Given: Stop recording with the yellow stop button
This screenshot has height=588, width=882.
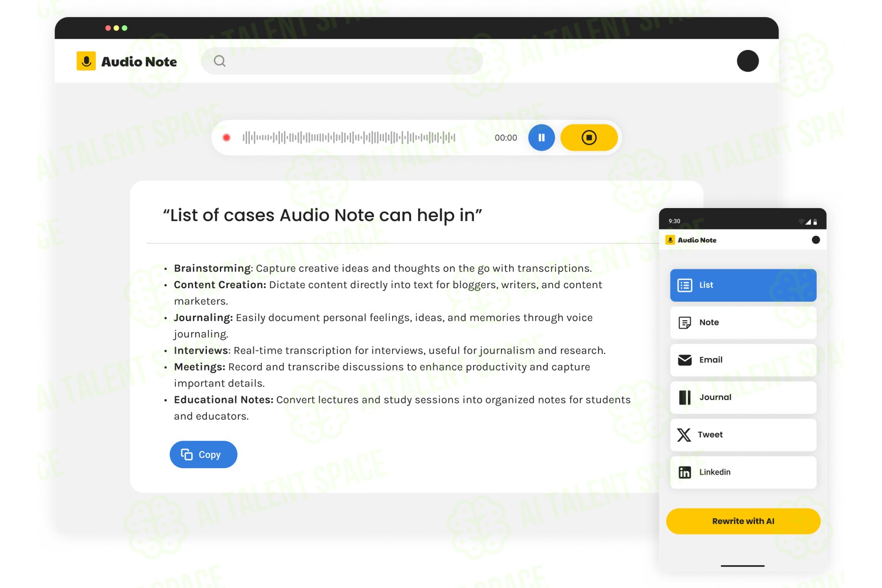Looking at the screenshot, I should pyautogui.click(x=589, y=138).
